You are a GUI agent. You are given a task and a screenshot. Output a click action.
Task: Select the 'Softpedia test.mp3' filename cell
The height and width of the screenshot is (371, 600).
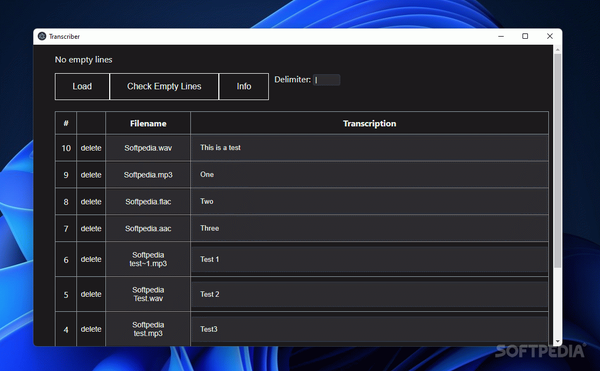pyautogui.click(x=148, y=329)
